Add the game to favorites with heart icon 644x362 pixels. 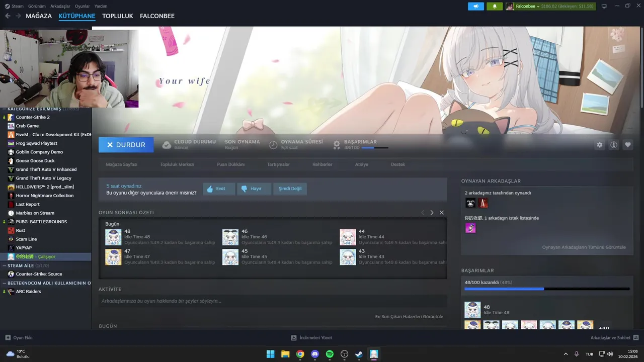click(628, 145)
